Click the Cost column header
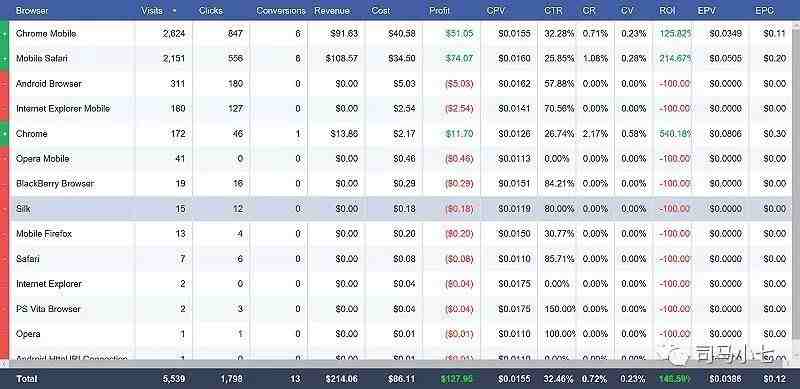800x389 pixels. click(x=381, y=10)
